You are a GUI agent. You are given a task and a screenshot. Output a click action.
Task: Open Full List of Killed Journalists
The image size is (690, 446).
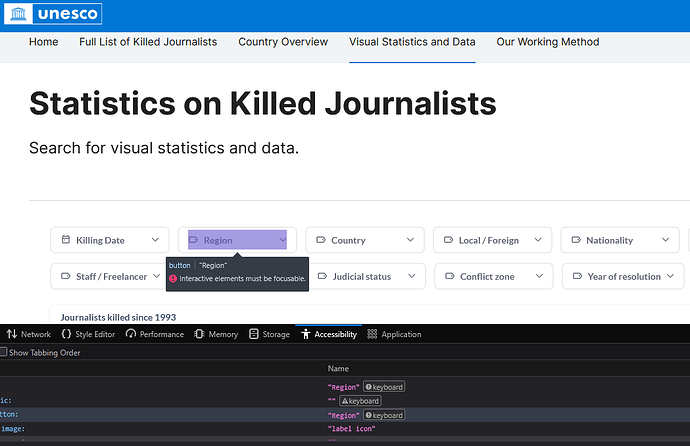pos(148,42)
